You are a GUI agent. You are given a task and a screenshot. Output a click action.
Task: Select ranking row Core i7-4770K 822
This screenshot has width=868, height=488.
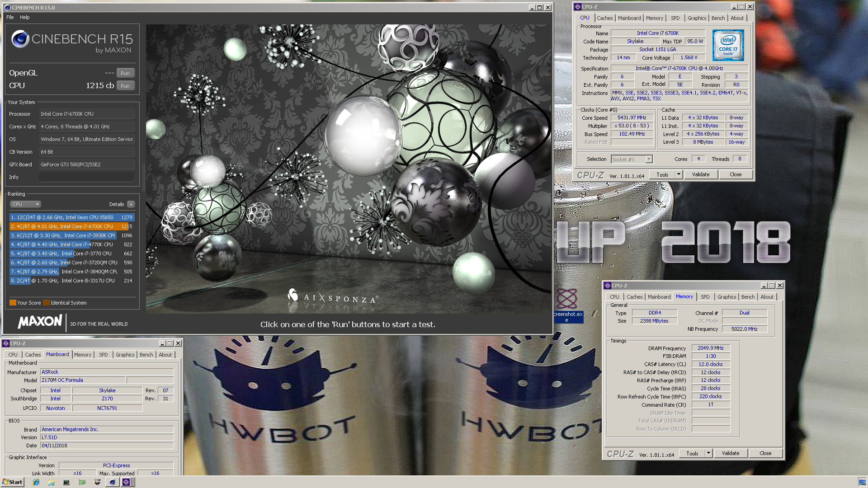tap(72, 244)
